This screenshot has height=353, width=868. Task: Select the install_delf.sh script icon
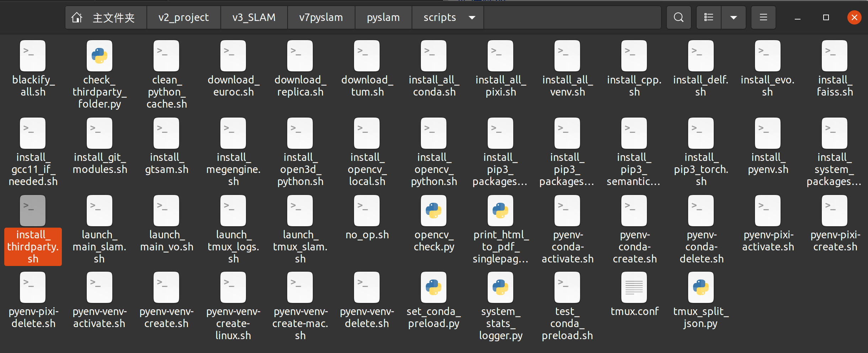[701, 56]
